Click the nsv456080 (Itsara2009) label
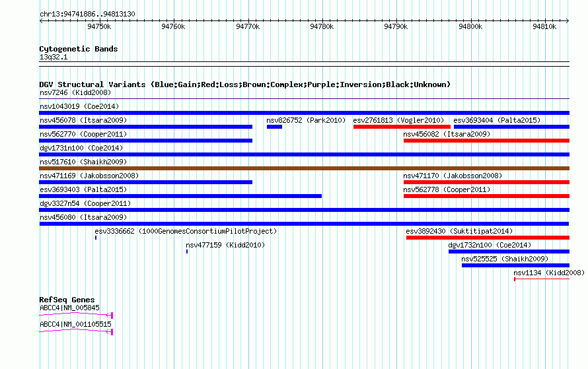 pos(83,217)
